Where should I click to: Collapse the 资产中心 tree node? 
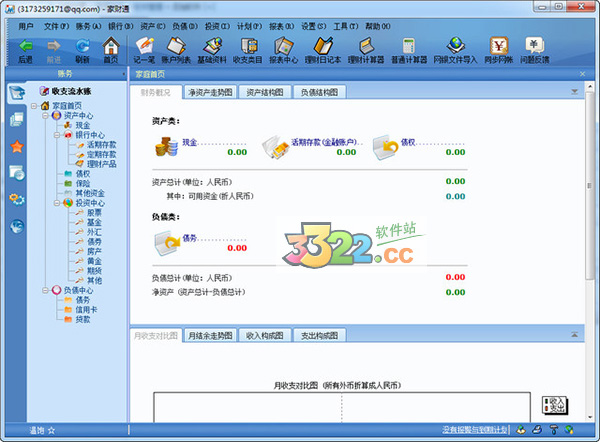46,115
